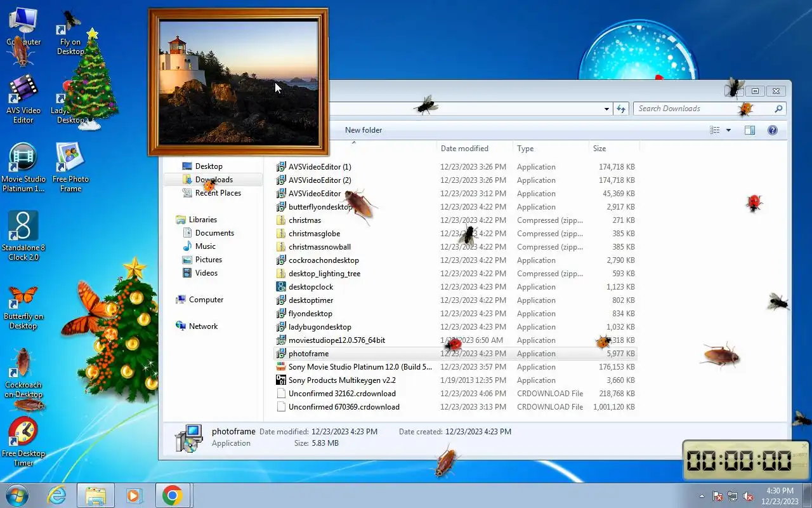The image size is (812, 508).
Task: Launch Windows Media Player from taskbar
Action: [x=134, y=495]
